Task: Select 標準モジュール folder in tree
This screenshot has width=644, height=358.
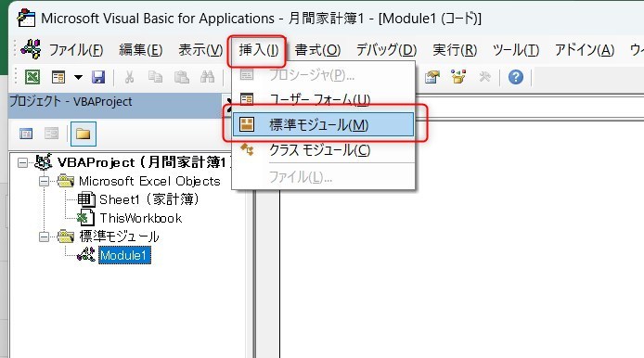Action: 119,237
